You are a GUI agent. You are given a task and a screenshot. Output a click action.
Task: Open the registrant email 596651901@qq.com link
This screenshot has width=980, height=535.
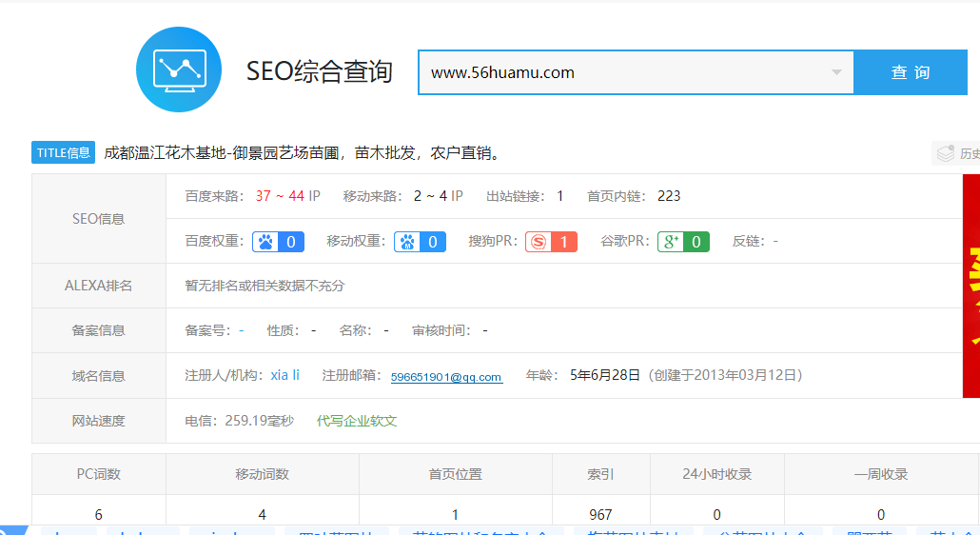(446, 377)
